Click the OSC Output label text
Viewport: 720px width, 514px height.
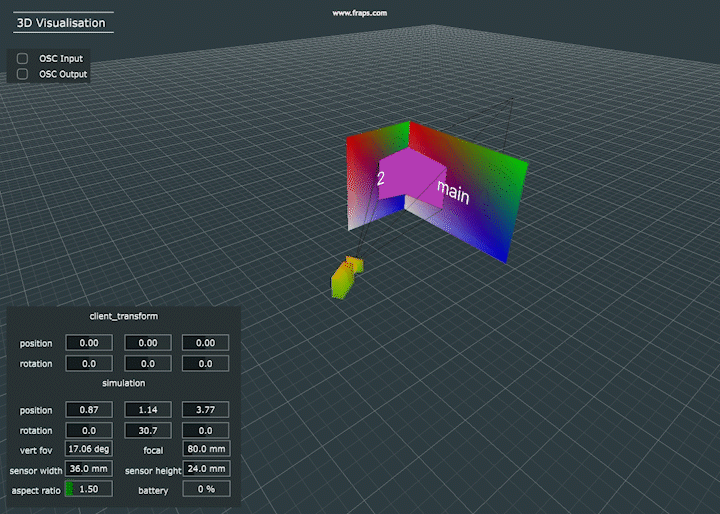pyautogui.click(x=63, y=74)
